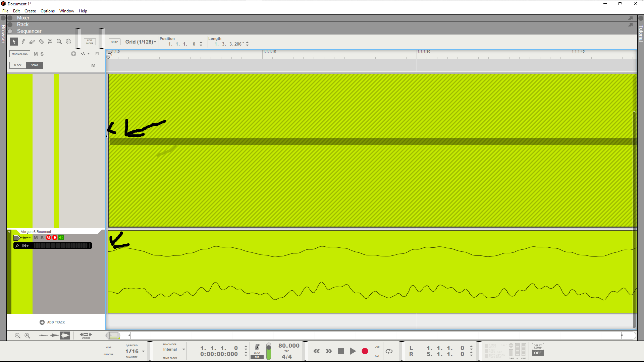
Task: Set medium waveform zoom level
Action: point(54,336)
